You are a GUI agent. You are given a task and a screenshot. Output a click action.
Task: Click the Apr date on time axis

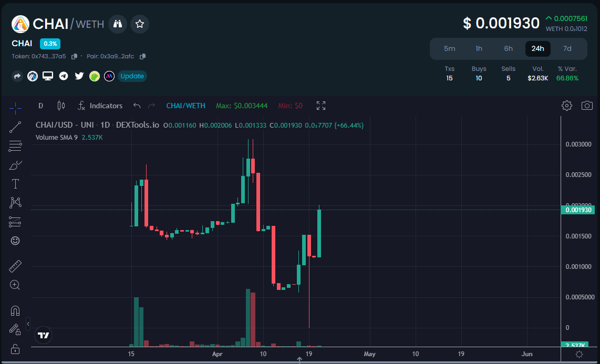[x=217, y=354]
